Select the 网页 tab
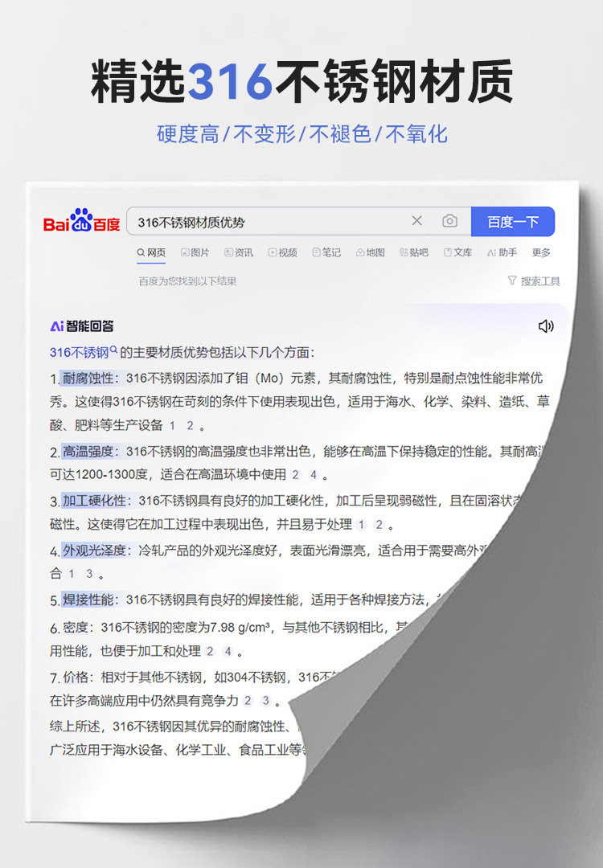This screenshot has width=603, height=868. pyautogui.click(x=151, y=252)
